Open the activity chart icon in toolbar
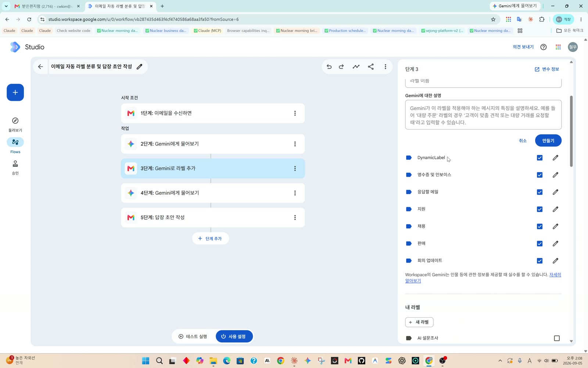The height and width of the screenshot is (368, 588). click(x=356, y=67)
